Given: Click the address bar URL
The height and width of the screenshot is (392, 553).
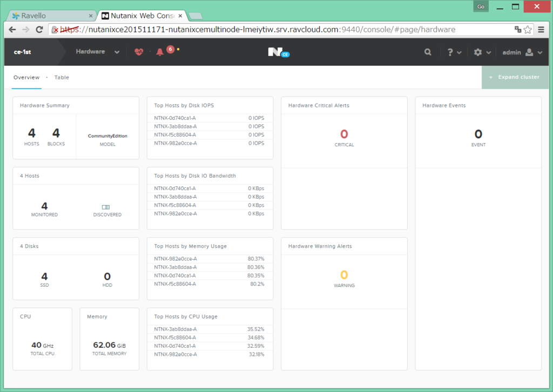Looking at the screenshot, I should point(258,30).
